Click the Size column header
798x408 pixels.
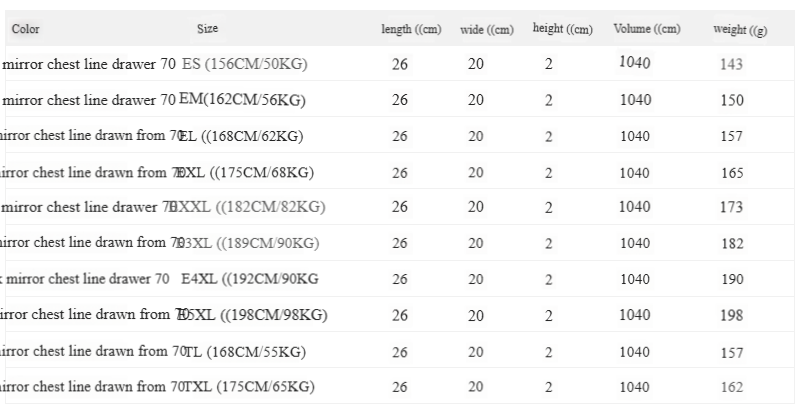point(208,28)
